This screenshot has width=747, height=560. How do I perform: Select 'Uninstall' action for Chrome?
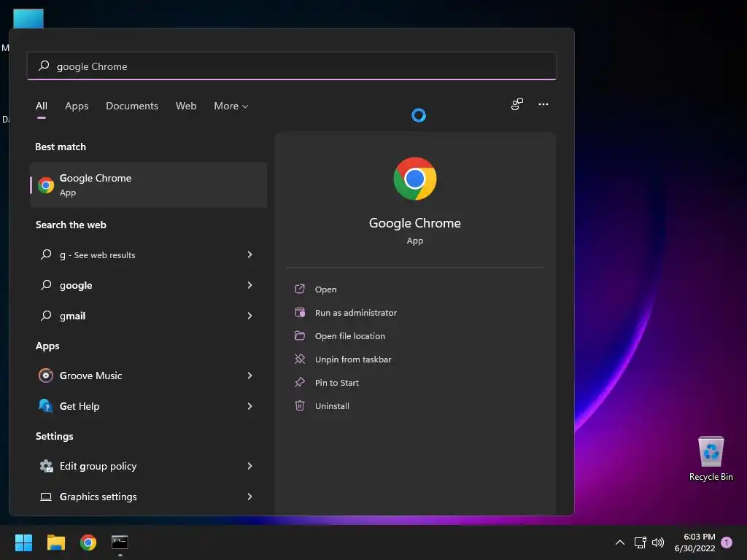[332, 406]
